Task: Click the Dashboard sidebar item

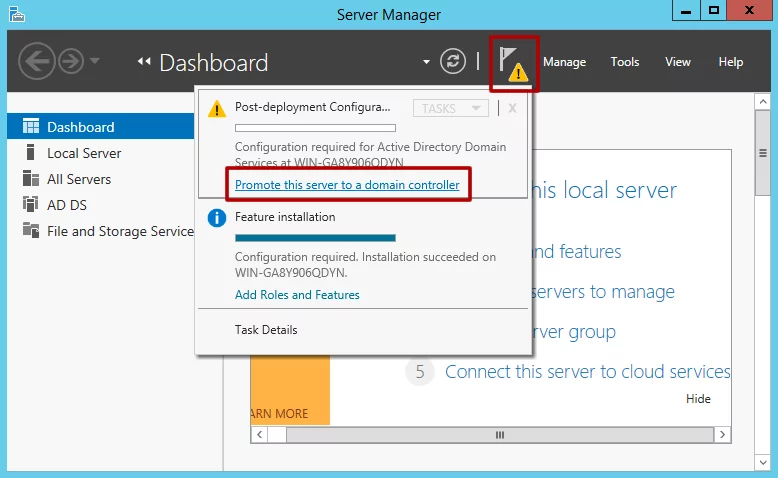Action: tap(80, 127)
